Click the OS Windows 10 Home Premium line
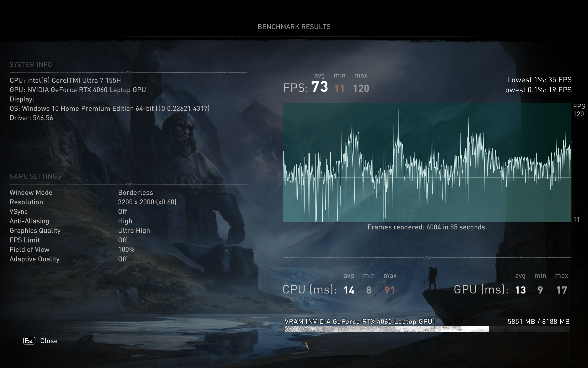Screen dimensions: 588x368 (110, 109)
